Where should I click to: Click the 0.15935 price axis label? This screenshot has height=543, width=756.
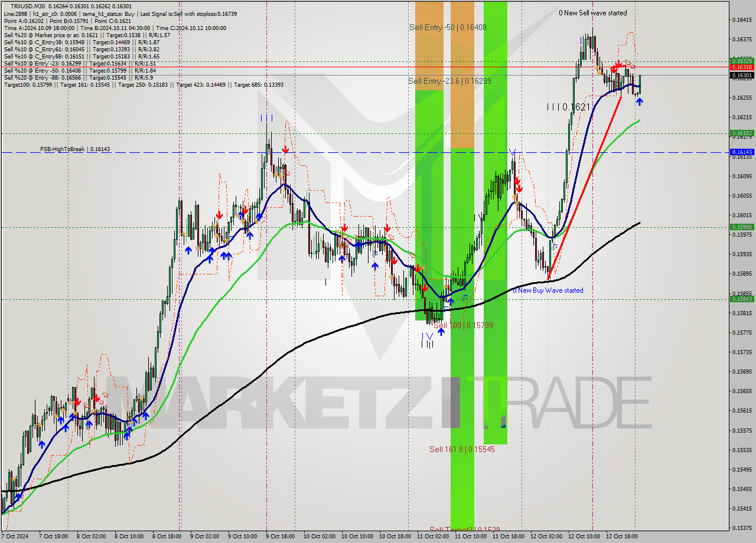742,254
